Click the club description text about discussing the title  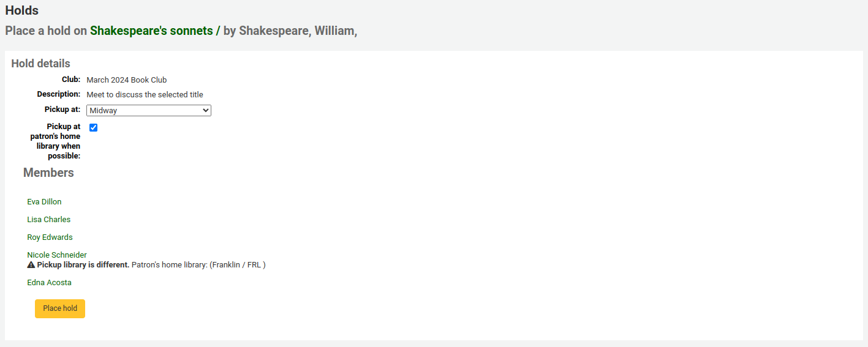(x=145, y=95)
